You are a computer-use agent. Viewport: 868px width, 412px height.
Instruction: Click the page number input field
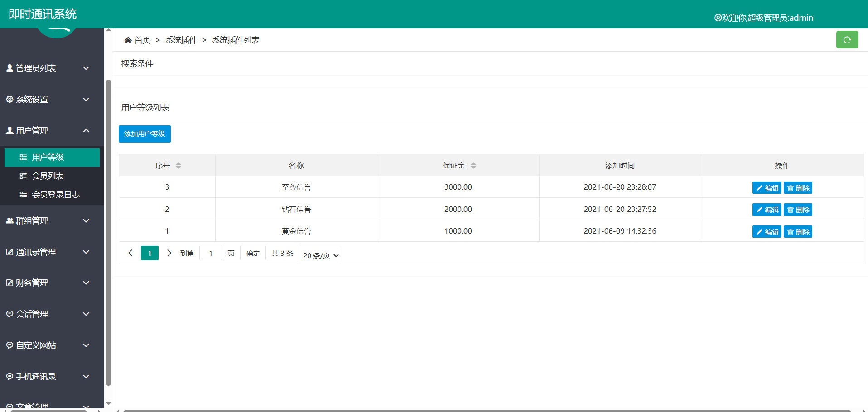coord(211,254)
